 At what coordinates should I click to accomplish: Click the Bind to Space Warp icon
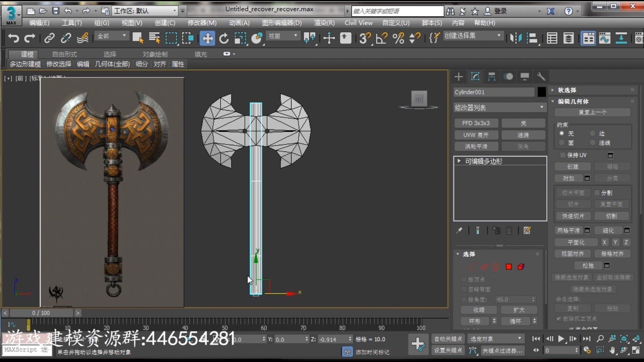(x=83, y=38)
